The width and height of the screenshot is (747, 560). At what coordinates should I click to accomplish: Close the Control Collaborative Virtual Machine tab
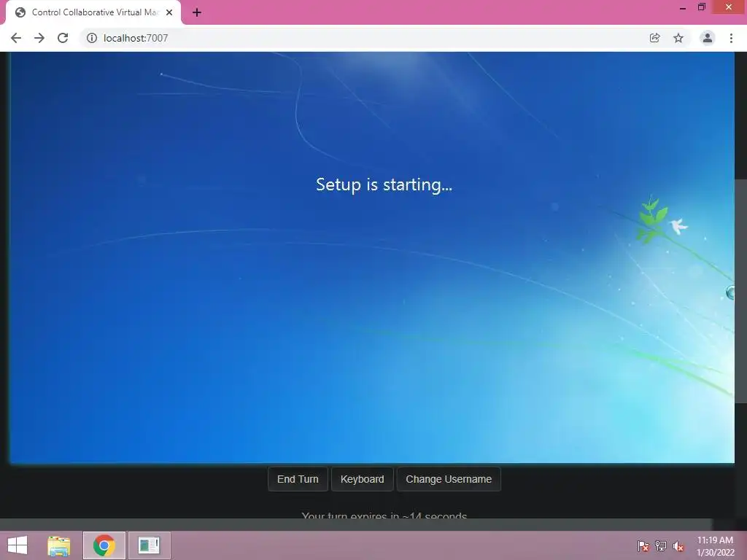(x=169, y=12)
